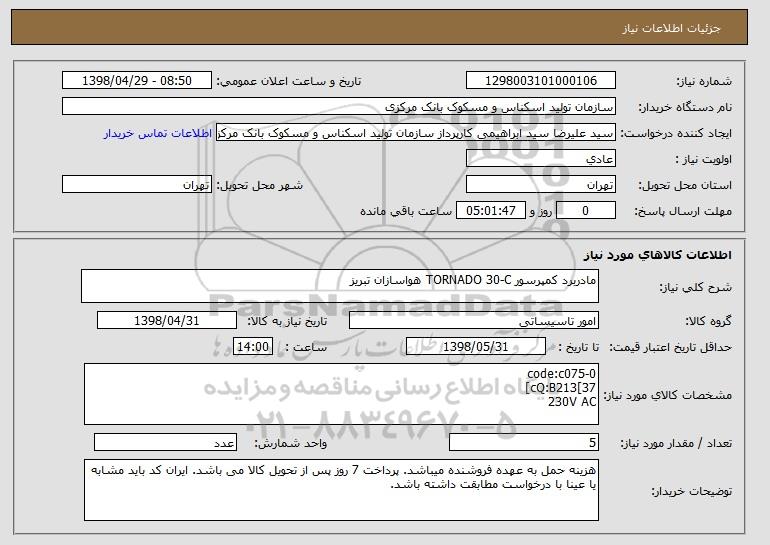Select the اولویت نیاز field showing عادی
The image size is (770, 545).
coord(541,159)
